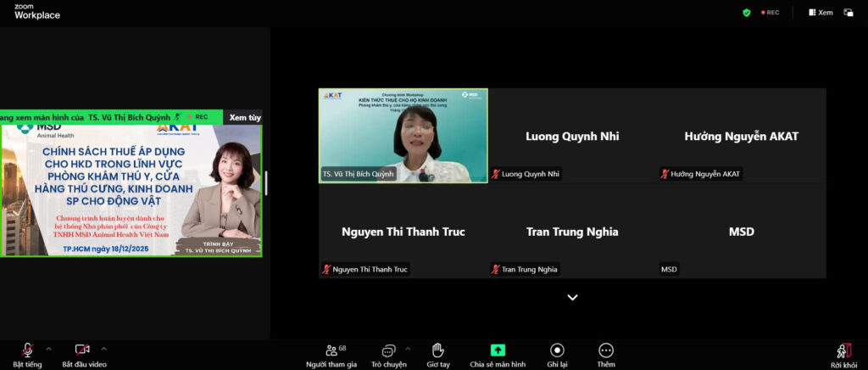Expand chat options arrow beside Trò chuyện
868x370 pixels.
[x=408, y=349]
